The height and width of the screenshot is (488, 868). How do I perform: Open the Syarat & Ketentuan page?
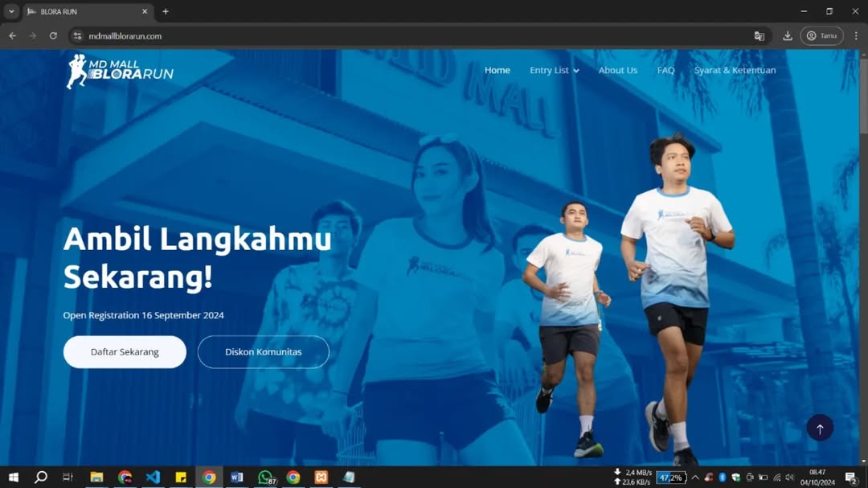(x=735, y=71)
